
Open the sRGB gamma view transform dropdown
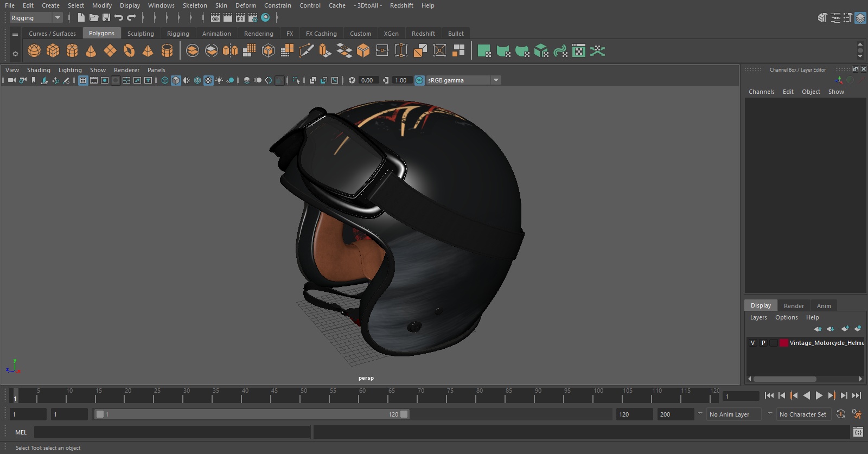coord(464,80)
